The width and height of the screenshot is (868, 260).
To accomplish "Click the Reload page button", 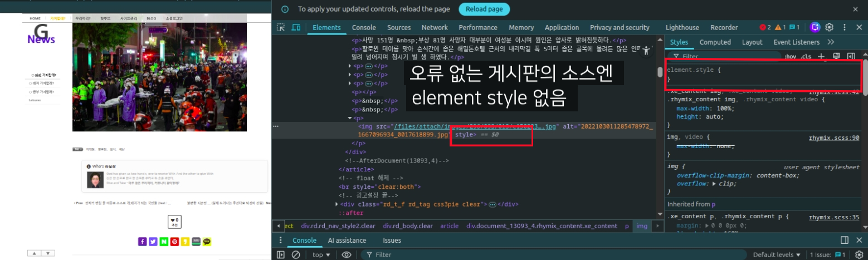I will pos(484,9).
